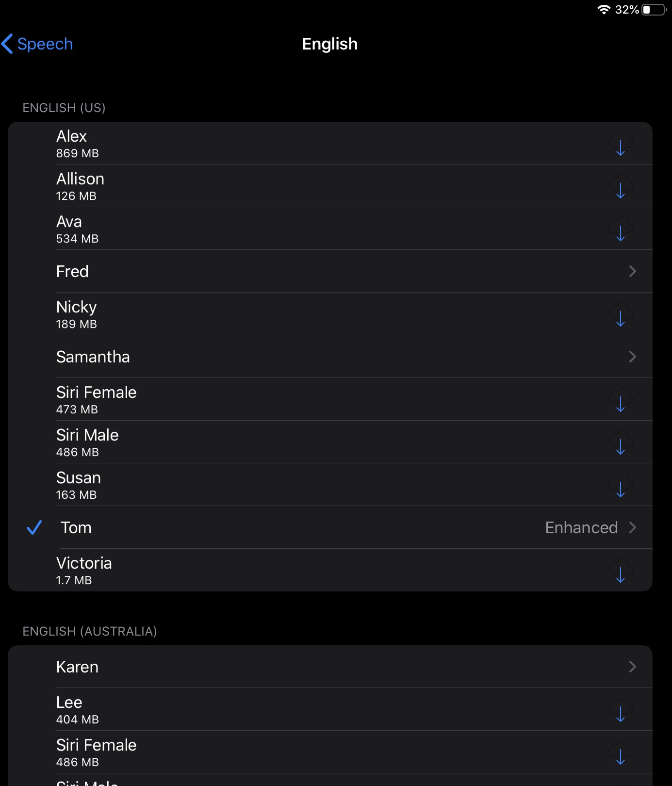This screenshot has height=786, width=672.
Task: Expand Karen voice details chevron
Action: [632, 667]
